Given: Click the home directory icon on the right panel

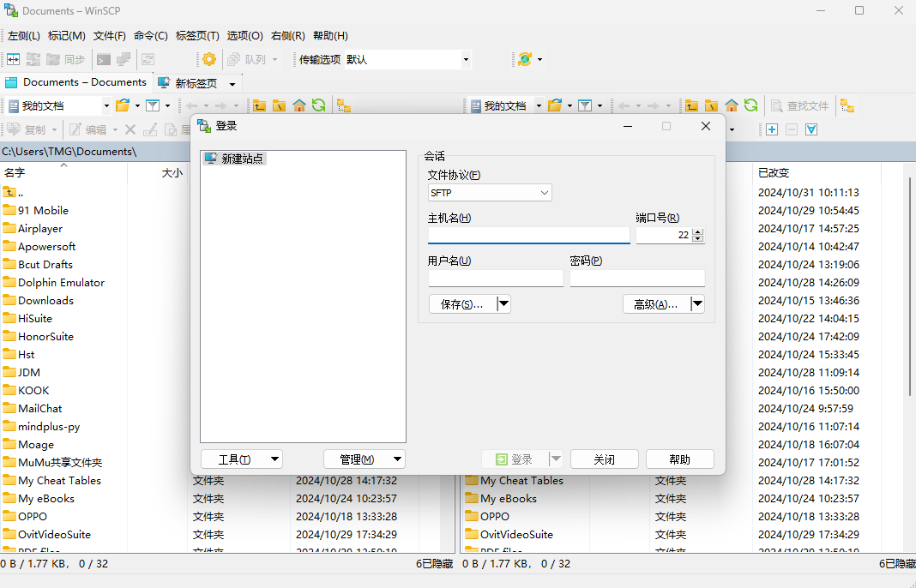Looking at the screenshot, I should tap(730, 105).
